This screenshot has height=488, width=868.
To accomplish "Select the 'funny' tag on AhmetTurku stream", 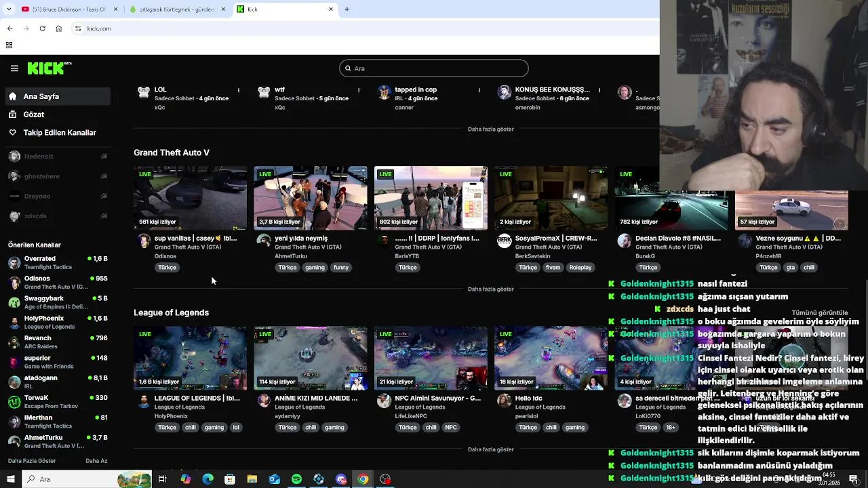I will click(x=341, y=268).
